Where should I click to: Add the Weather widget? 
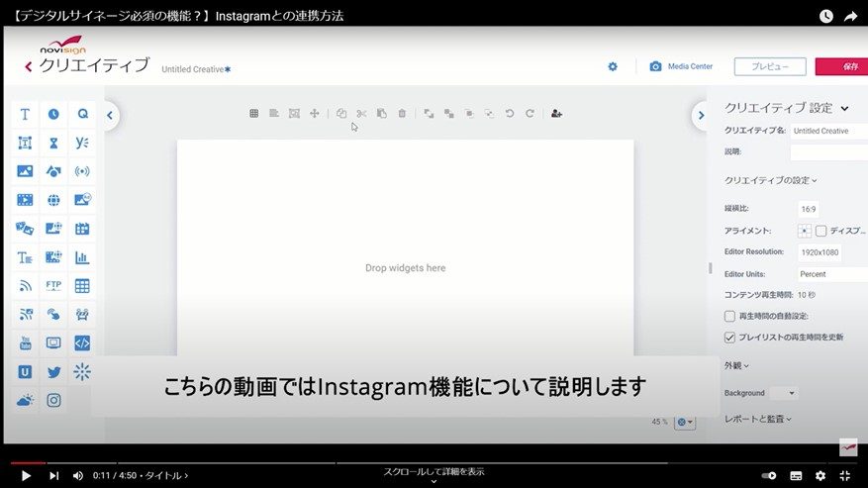coord(25,400)
